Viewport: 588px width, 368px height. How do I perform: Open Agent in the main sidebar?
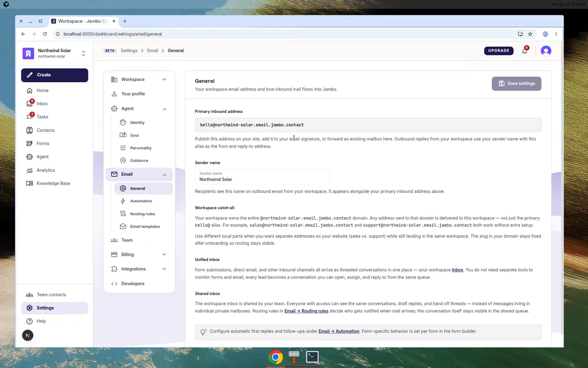point(54,157)
